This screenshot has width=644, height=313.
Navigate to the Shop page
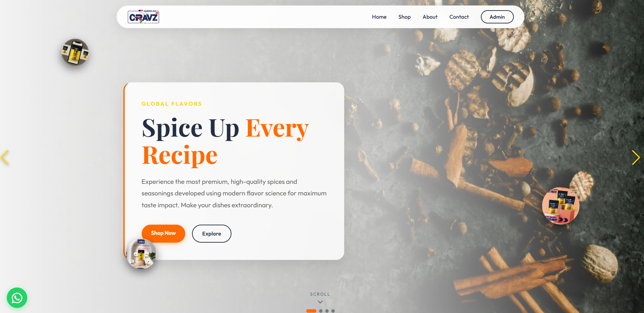[404, 17]
